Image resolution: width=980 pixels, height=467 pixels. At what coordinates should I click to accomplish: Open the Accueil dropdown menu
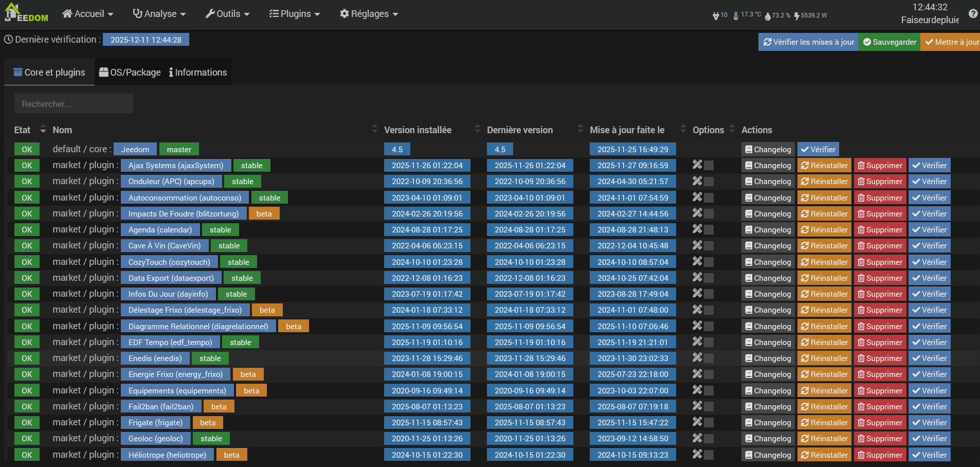[87, 14]
